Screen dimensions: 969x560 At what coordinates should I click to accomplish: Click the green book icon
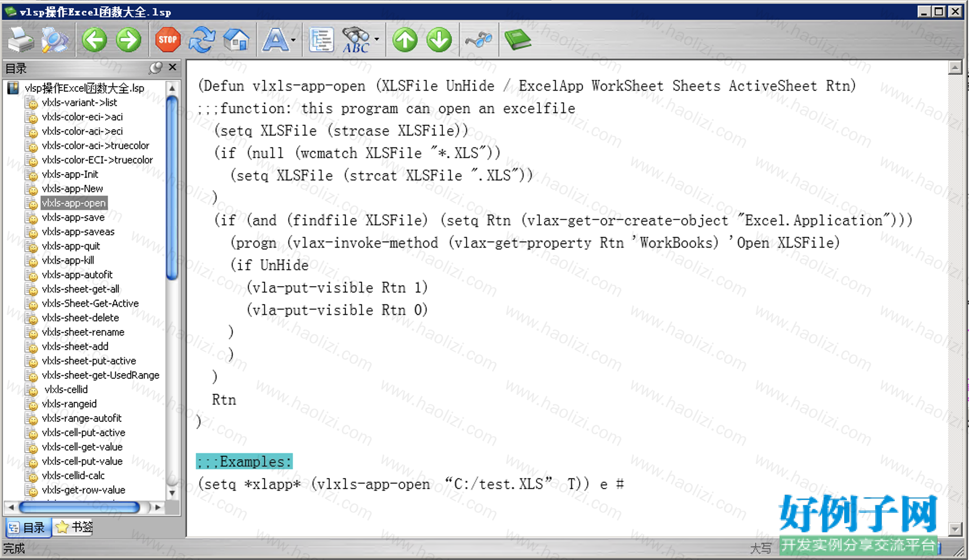click(x=517, y=40)
